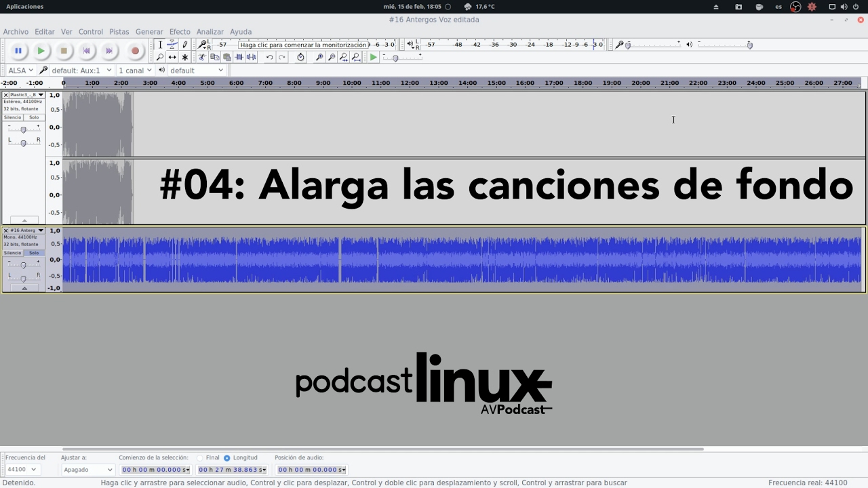Click the recording meter to start monitoring
868x488 pixels.
302,45
